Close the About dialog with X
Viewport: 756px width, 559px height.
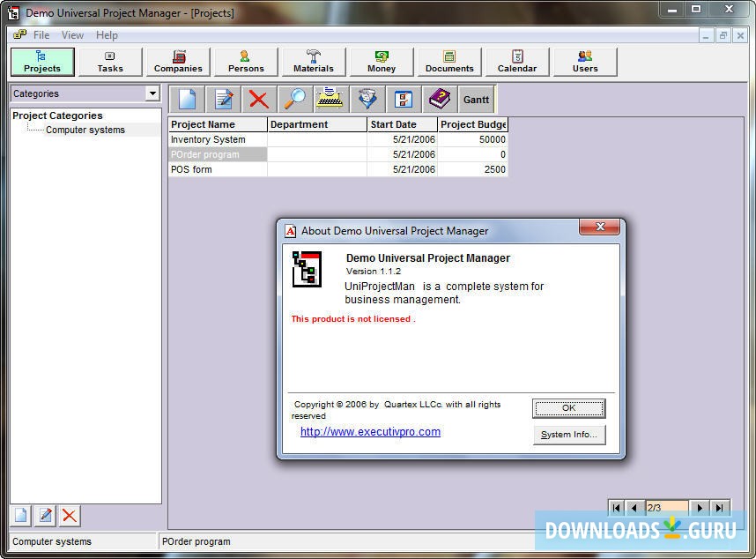click(x=599, y=227)
